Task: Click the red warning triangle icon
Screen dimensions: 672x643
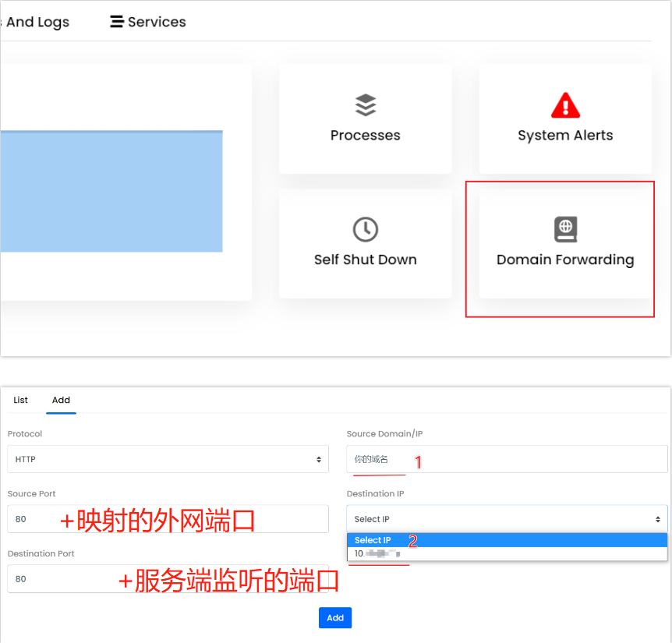Action: [x=565, y=105]
